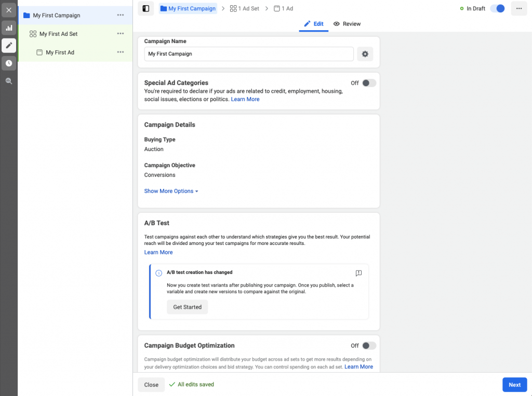Turn on Campaign Budget Optimization
The height and width of the screenshot is (396, 532).
click(x=369, y=345)
